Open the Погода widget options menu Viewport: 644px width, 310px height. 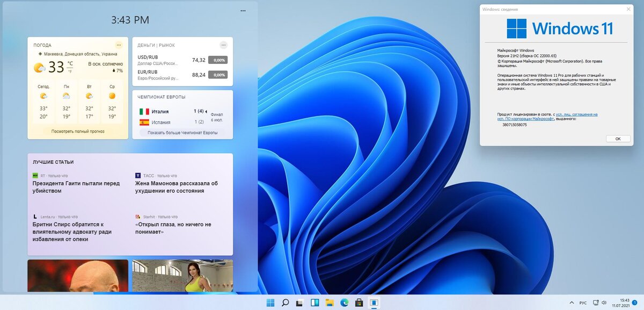119,45
